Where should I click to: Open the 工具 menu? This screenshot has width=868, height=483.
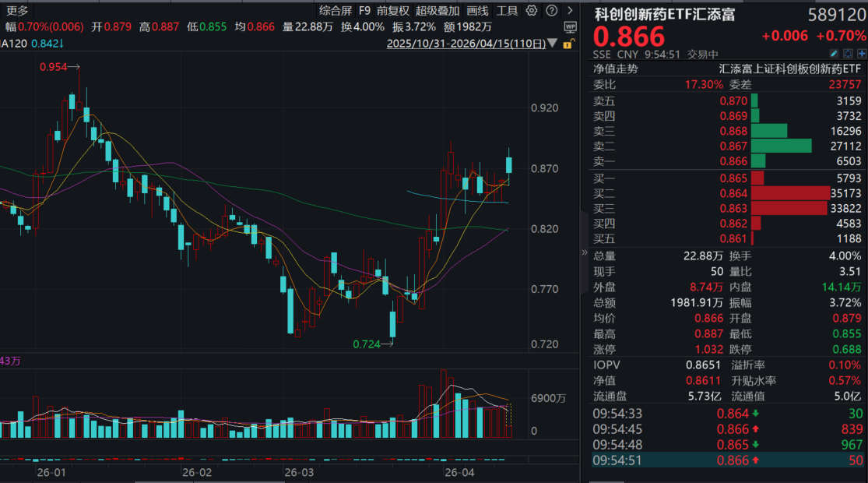(x=508, y=11)
